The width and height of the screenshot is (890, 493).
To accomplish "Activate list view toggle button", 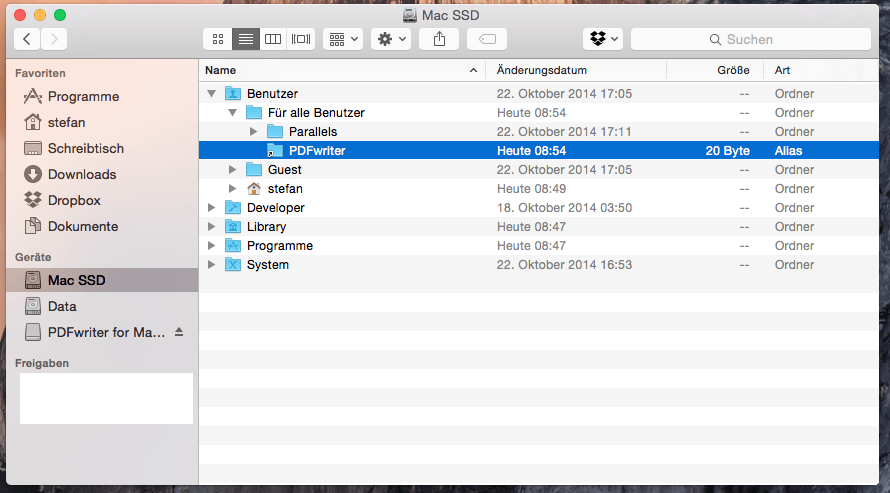I will pyautogui.click(x=245, y=39).
